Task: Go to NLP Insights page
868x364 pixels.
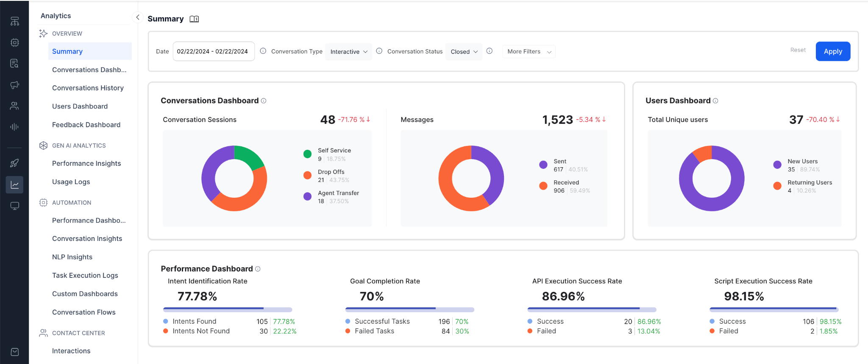Action: 72,257
